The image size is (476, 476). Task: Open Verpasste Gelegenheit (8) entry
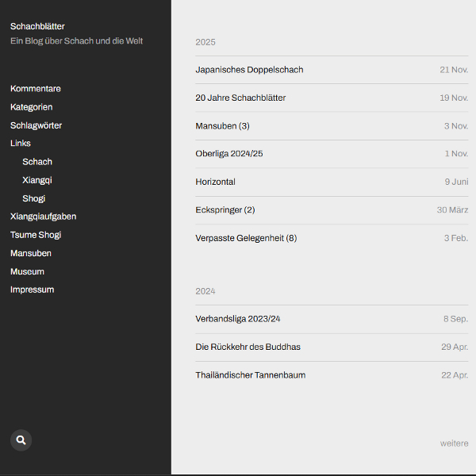click(246, 238)
